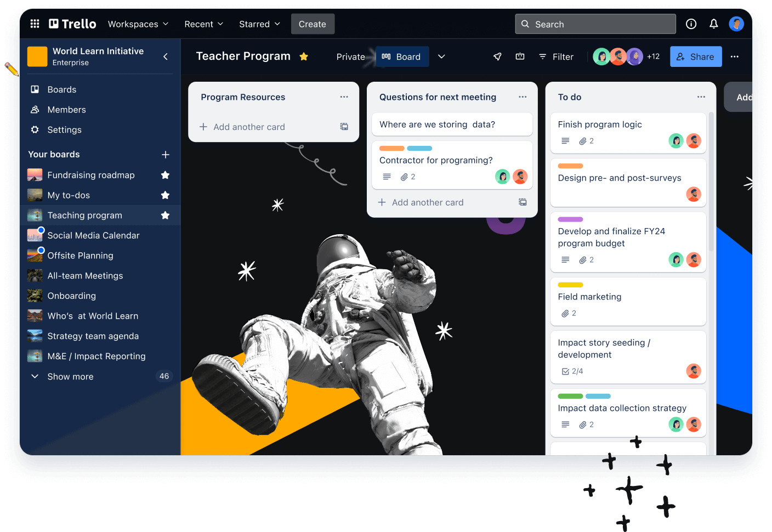The image size is (772, 532).
Task: Open Questions for next meeting list menu
Action: click(523, 97)
